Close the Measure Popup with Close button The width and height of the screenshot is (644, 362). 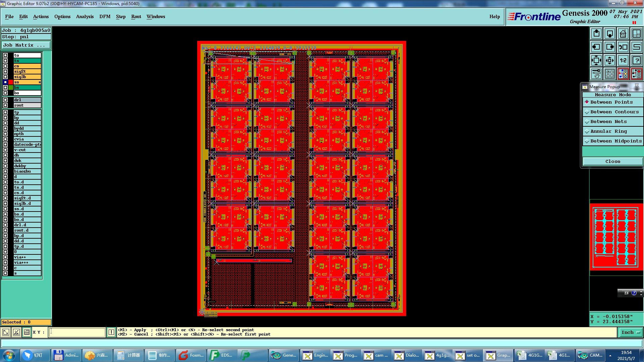(612, 162)
